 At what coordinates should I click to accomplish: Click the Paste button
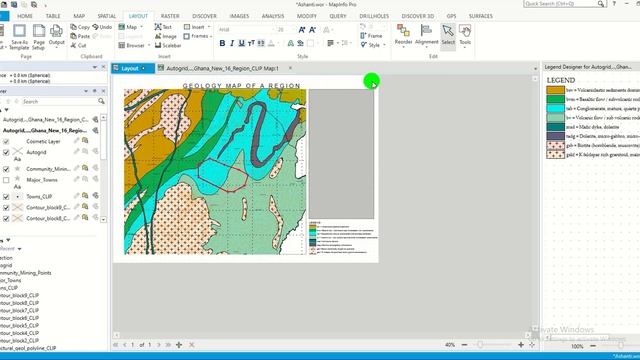tap(80, 36)
